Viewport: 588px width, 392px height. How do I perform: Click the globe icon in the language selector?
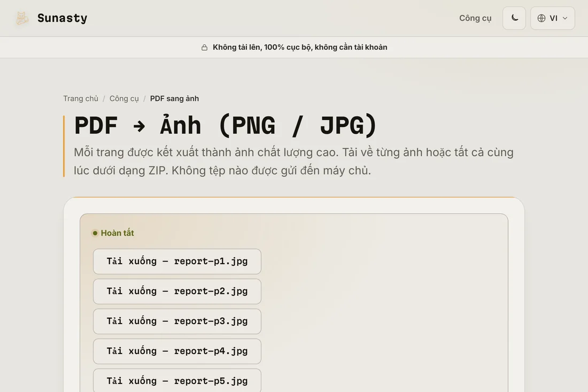pyautogui.click(x=541, y=18)
